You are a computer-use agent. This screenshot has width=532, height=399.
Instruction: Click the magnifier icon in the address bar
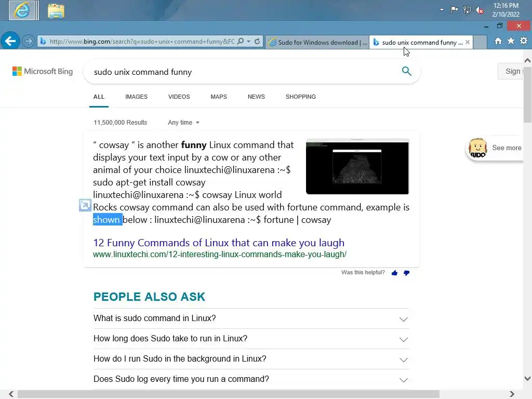coord(241,42)
